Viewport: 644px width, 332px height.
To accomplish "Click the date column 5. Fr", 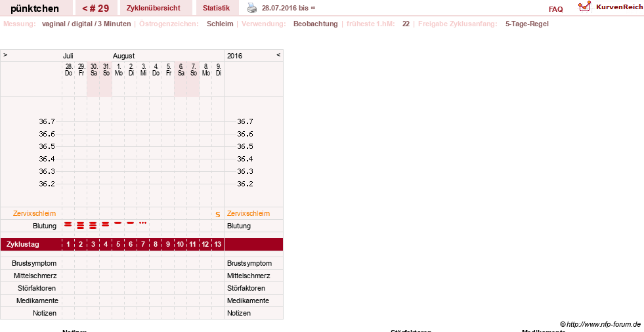I will (169, 70).
